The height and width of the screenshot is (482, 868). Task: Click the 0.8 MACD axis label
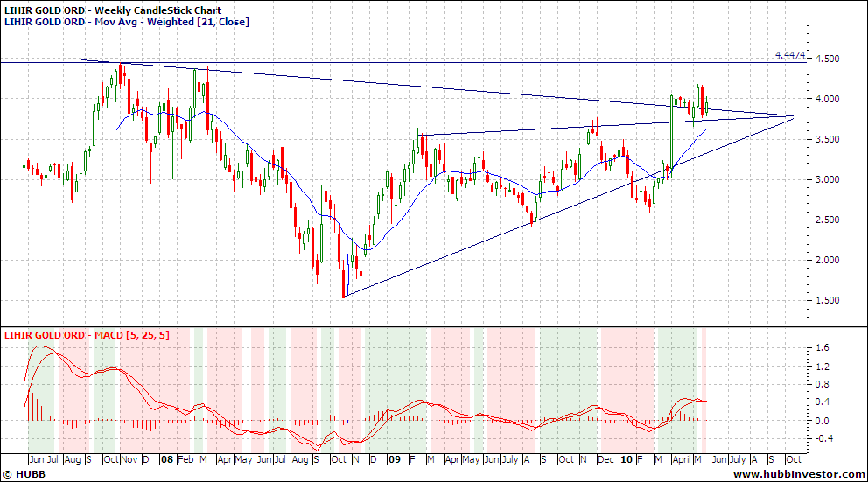click(822, 385)
